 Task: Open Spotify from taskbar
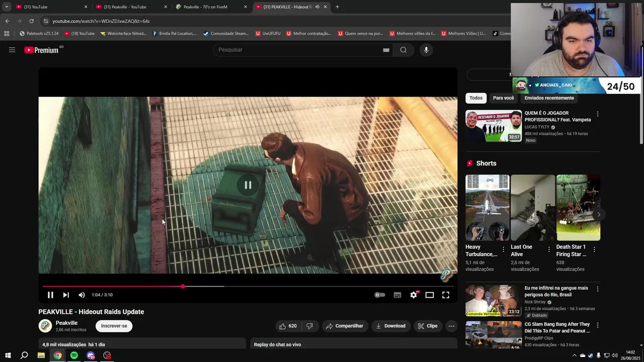click(x=74, y=355)
